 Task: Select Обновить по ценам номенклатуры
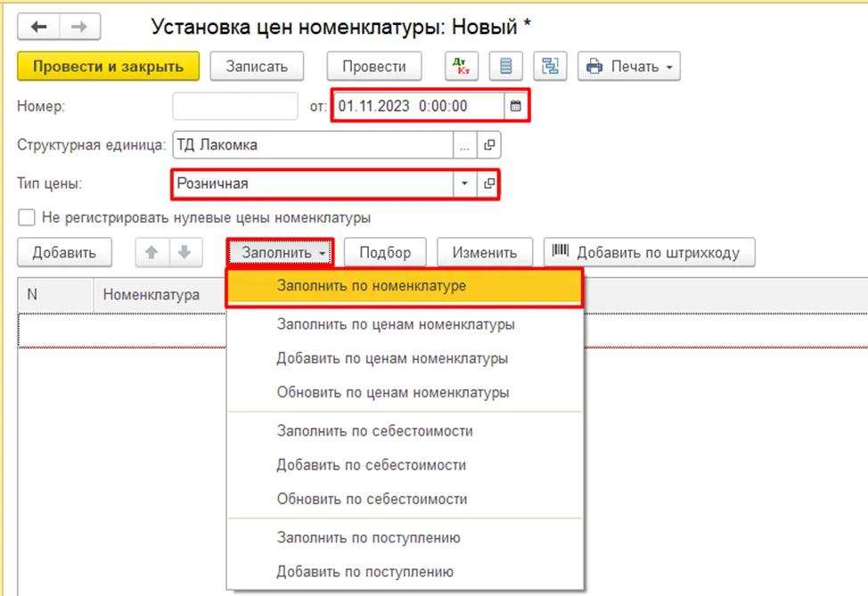pyautogui.click(x=405, y=392)
